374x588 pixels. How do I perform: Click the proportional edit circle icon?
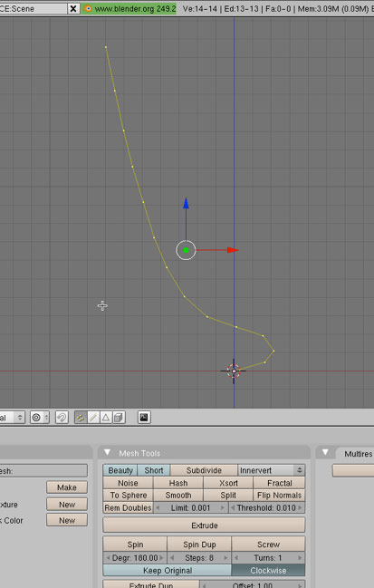point(36,418)
